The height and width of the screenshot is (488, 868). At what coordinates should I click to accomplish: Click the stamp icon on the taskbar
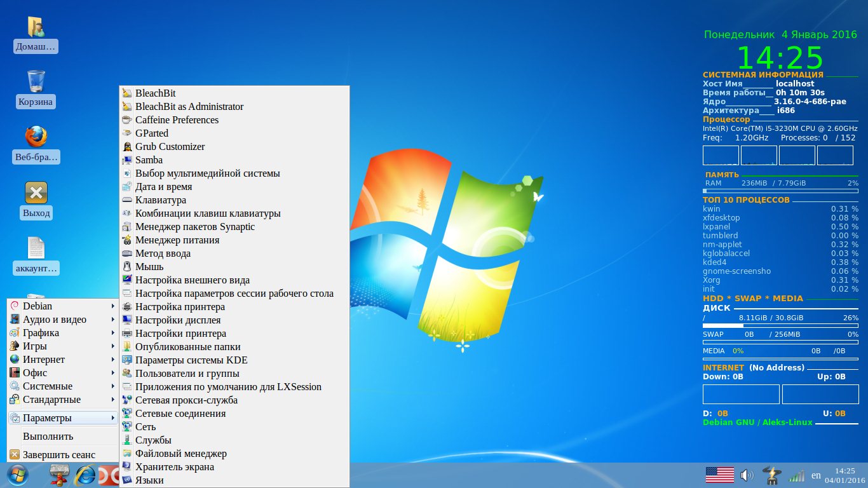point(58,475)
